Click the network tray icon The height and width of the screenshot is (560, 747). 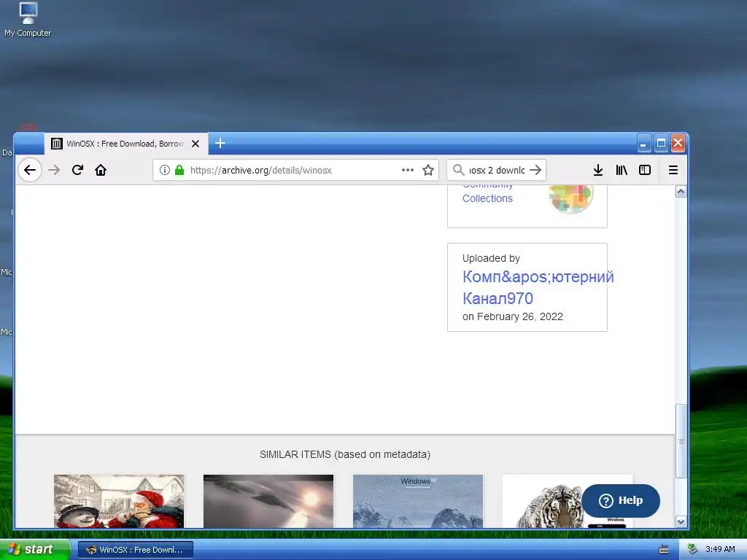pos(693,550)
